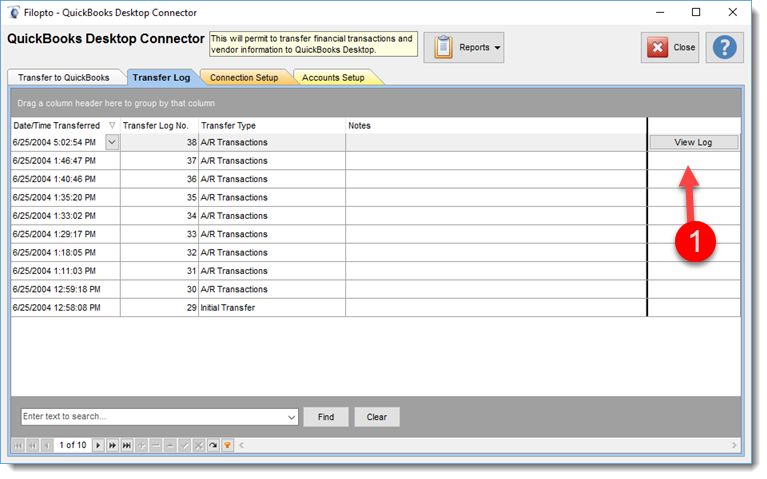Open the Accounts Setup tab
The height and width of the screenshot is (479, 767).
(333, 77)
